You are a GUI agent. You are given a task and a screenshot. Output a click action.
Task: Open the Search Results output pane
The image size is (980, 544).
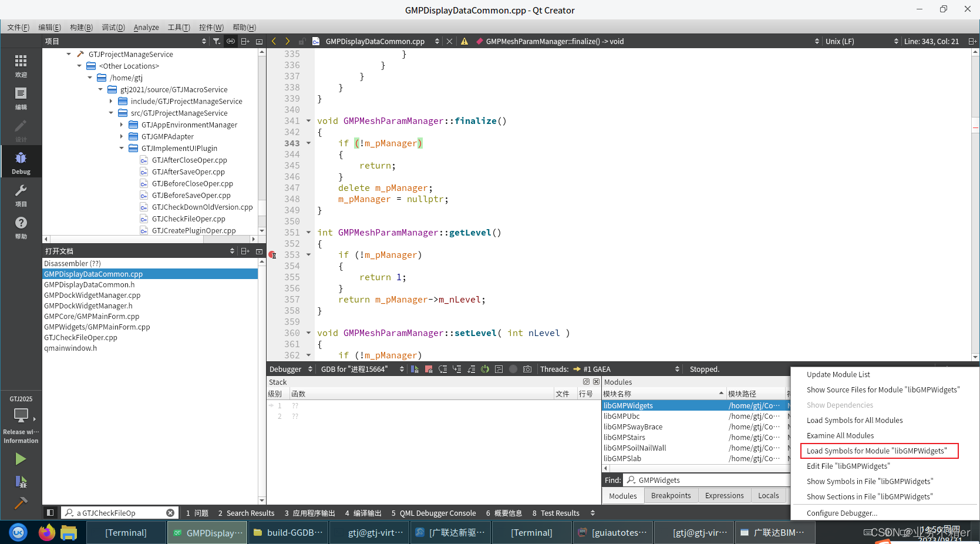pyautogui.click(x=247, y=513)
